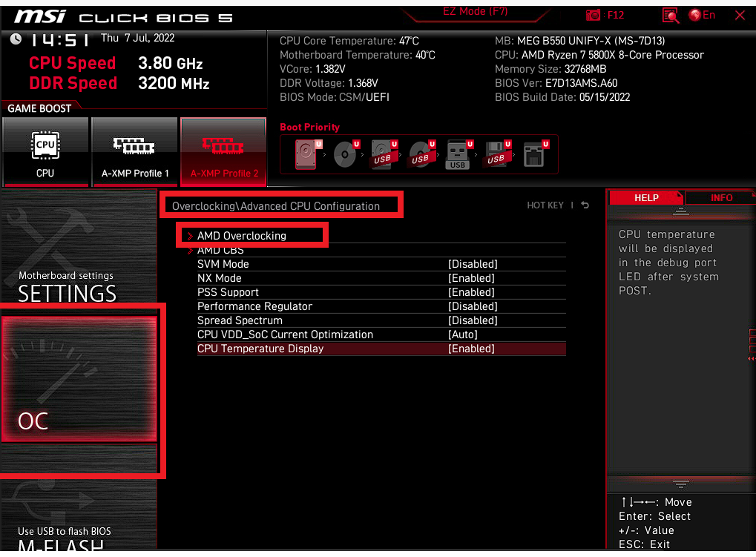This screenshot has width=756, height=557.
Task: Select the PSS Support row label
Action: 228,292
